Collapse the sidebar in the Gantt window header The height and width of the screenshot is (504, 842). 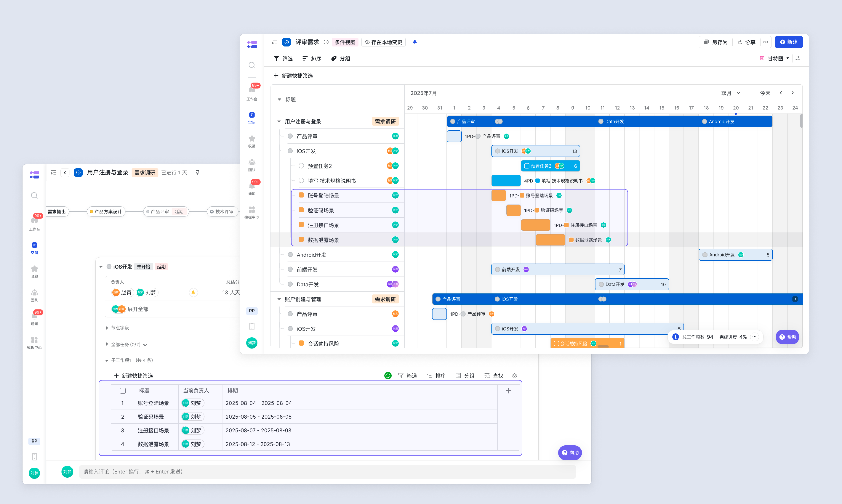(x=274, y=42)
